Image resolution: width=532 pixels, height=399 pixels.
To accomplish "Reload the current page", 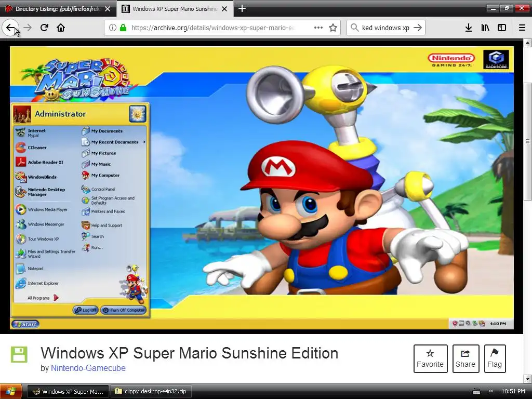I will 45,28.
